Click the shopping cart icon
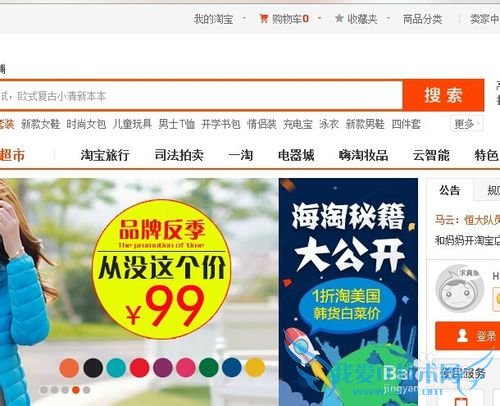500x406 pixels. (264, 19)
